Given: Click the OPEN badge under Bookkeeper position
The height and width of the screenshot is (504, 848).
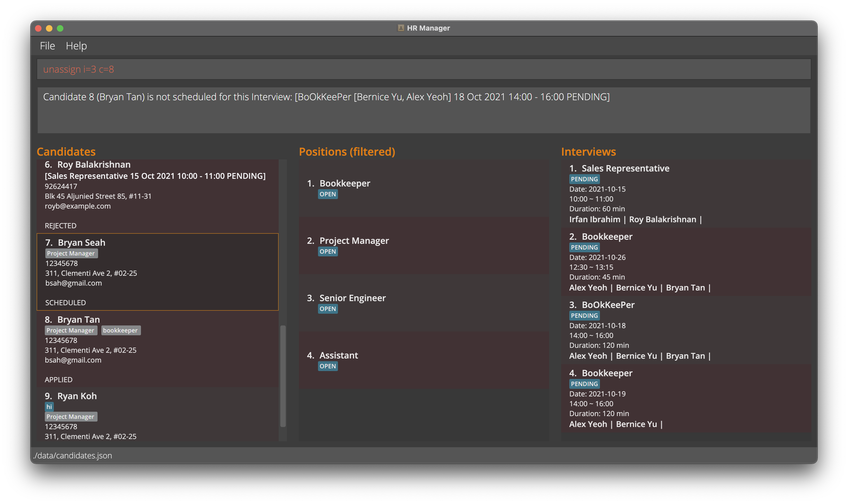Looking at the screenshot, I should coord(328,194).
